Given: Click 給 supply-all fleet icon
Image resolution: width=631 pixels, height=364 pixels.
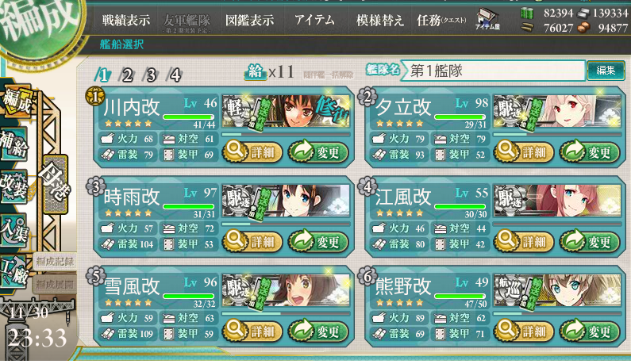Looking at the screenshot, I should pos(255,72).
